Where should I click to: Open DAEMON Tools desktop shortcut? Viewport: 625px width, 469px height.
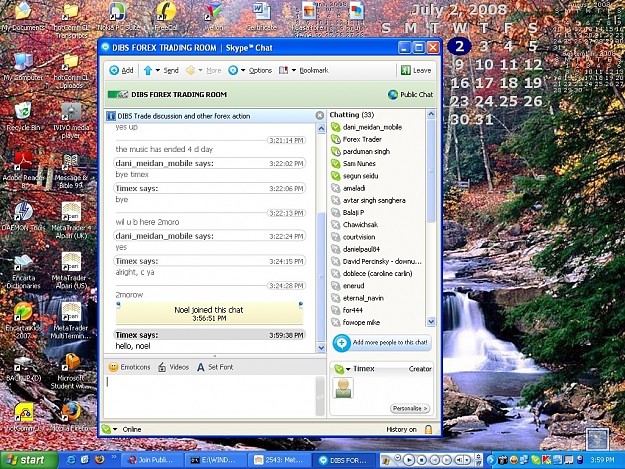[23, 217]
